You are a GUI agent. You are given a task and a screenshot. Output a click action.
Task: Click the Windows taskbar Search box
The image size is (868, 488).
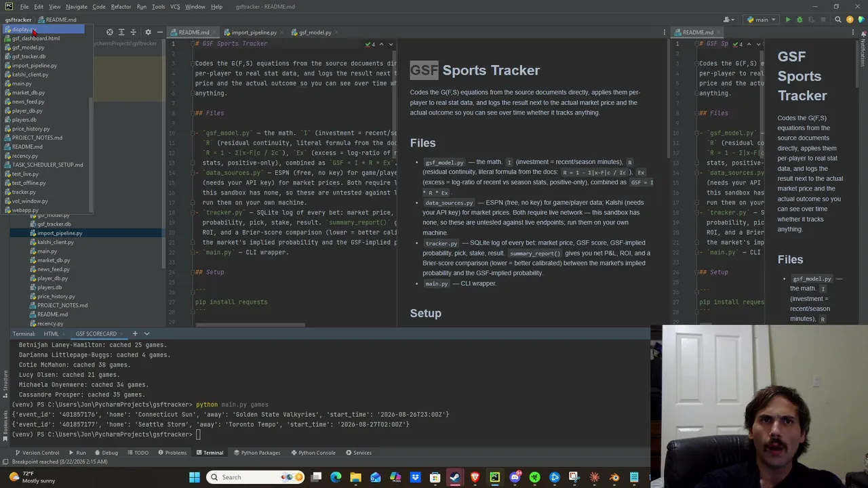256,477
